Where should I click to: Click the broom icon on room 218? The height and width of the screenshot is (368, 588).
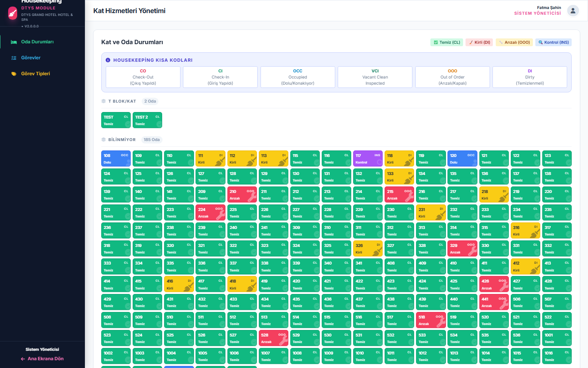pyautogui.click(x=503, y=197)
